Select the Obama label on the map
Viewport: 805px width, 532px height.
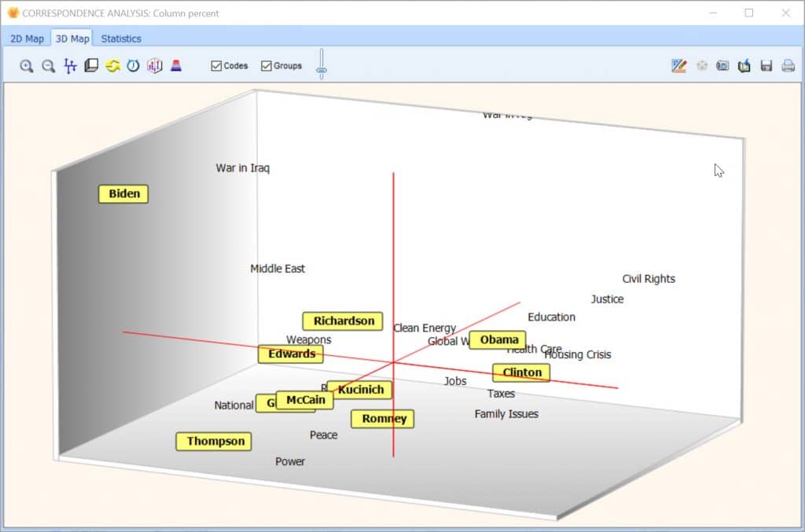click(497, 339)
